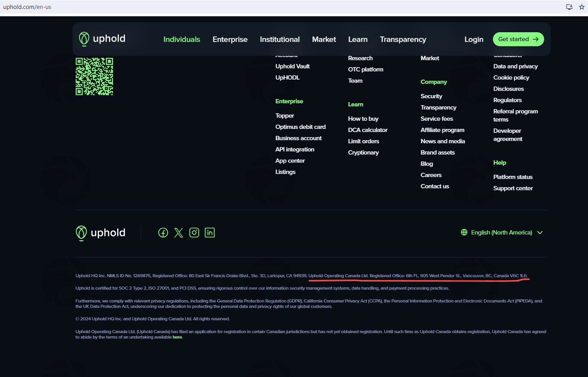588x377 pixels.
Task: Open the Service fees link
Action: (x=437, y=119)
